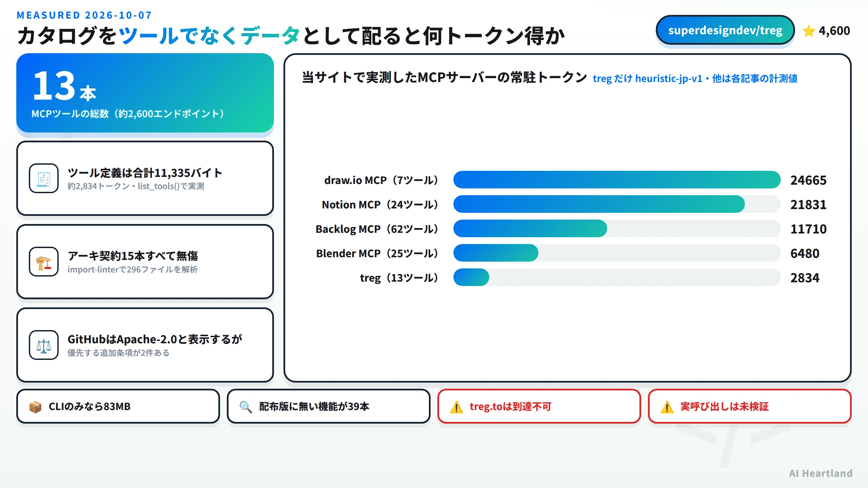Click the 約2,834トークン・list_tools()で実測 subtitle
This screenshot has width=868, height=488.
point(136,186)
